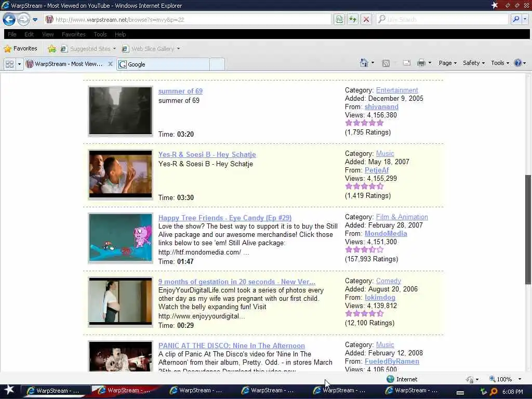
Task: Open Web Slice Gallery dropdown
Action: [x=151, y=49]
